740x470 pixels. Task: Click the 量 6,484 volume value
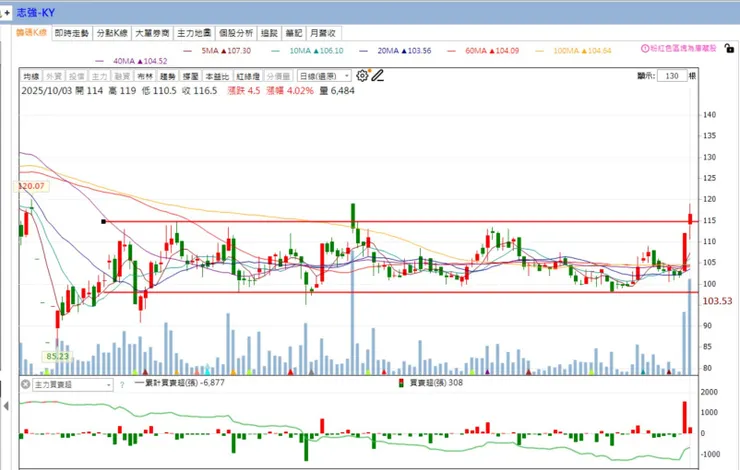click(x=337, y=91)
